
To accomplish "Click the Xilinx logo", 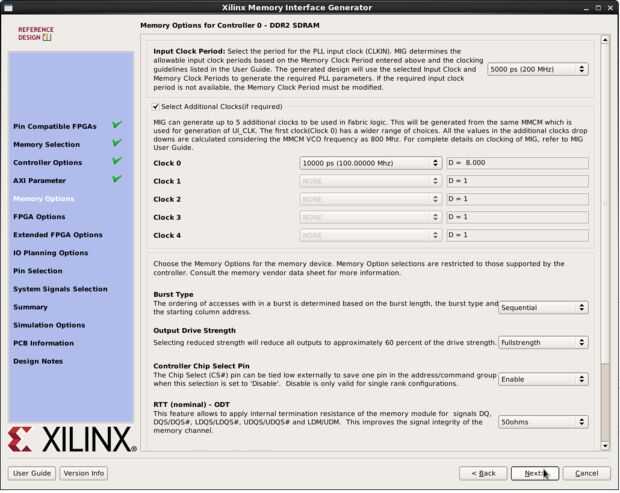I will pyautogui.click(x=72, y=439).
